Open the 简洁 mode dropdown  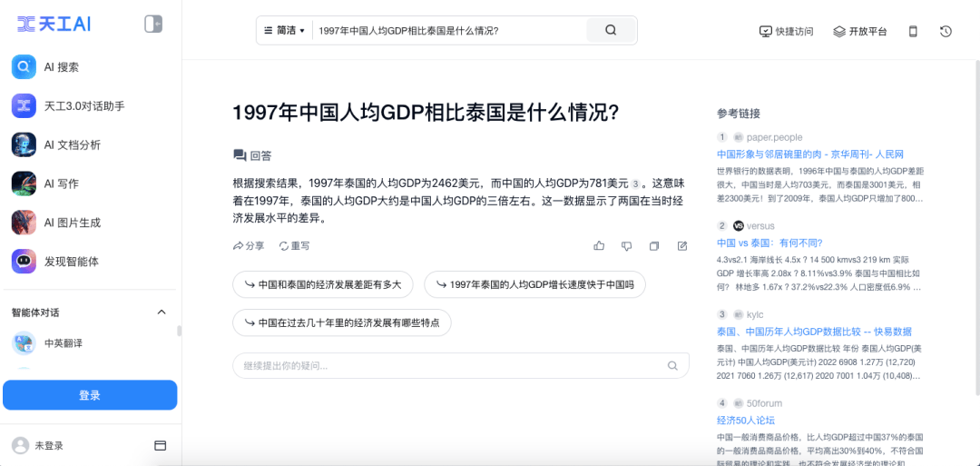(x=285, y=31)
